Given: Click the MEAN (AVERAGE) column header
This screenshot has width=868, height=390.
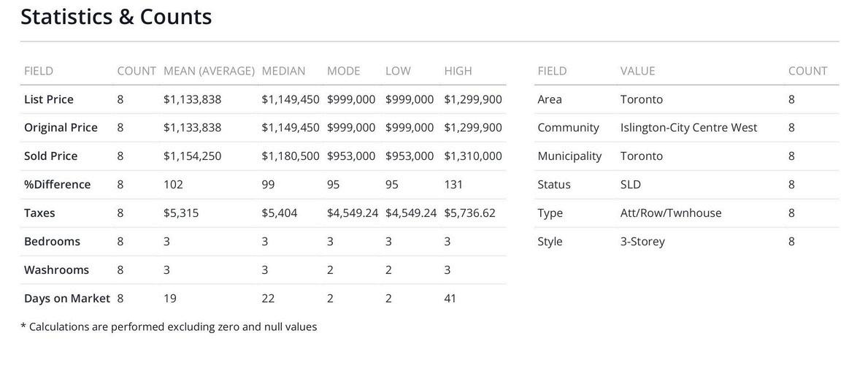Looking at the screenshot, I should click(x=209, y=71).
